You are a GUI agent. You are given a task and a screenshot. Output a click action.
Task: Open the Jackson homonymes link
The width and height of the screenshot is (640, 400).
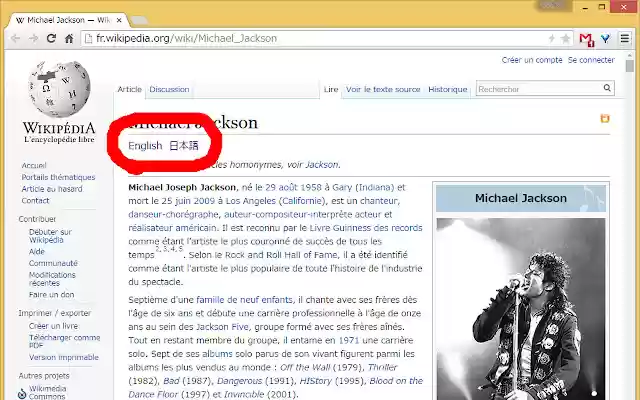coord(322,165)
